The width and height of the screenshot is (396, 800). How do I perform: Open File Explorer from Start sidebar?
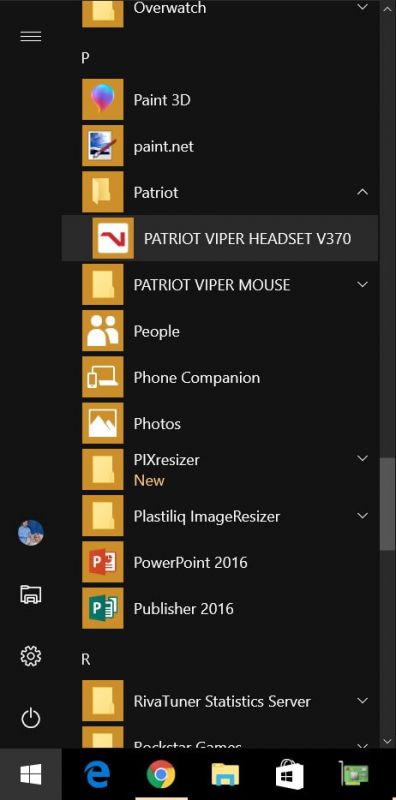pyautogui.click(x=31, y=594)
